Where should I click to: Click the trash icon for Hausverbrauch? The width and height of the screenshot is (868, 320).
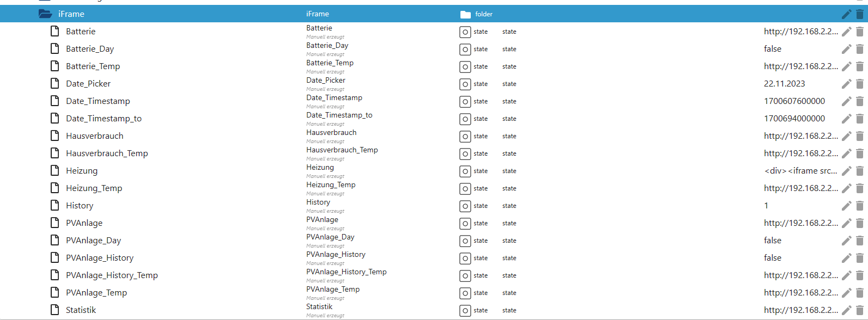860,136
